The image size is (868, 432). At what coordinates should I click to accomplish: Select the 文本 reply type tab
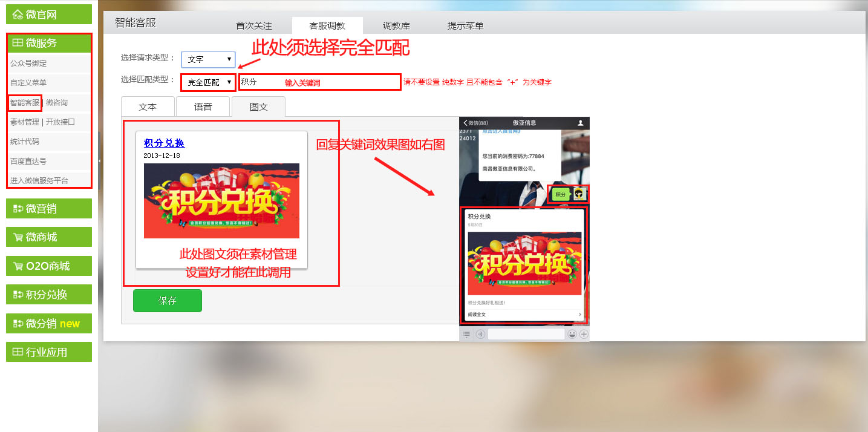[148, 106]
